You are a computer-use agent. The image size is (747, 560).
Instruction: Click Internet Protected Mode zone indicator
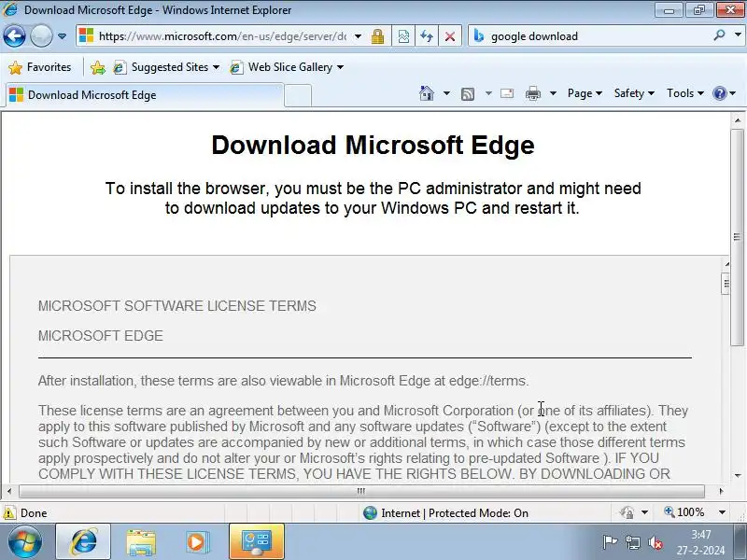[446, 512]
